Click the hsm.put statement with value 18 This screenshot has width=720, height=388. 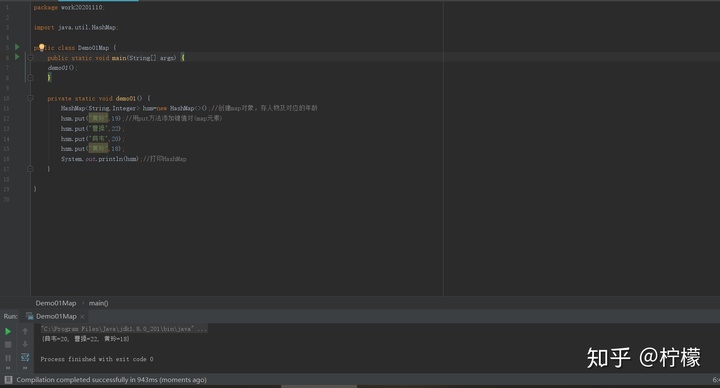(93, 149)
